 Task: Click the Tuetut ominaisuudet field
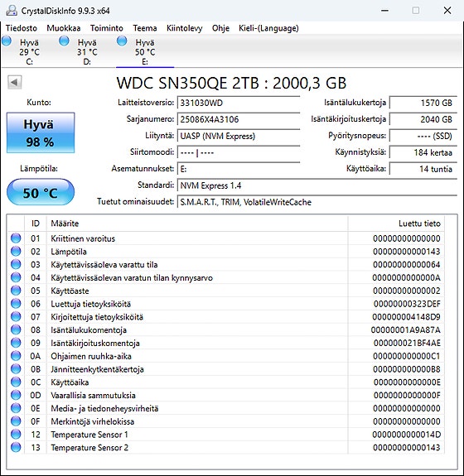(317, 202)
